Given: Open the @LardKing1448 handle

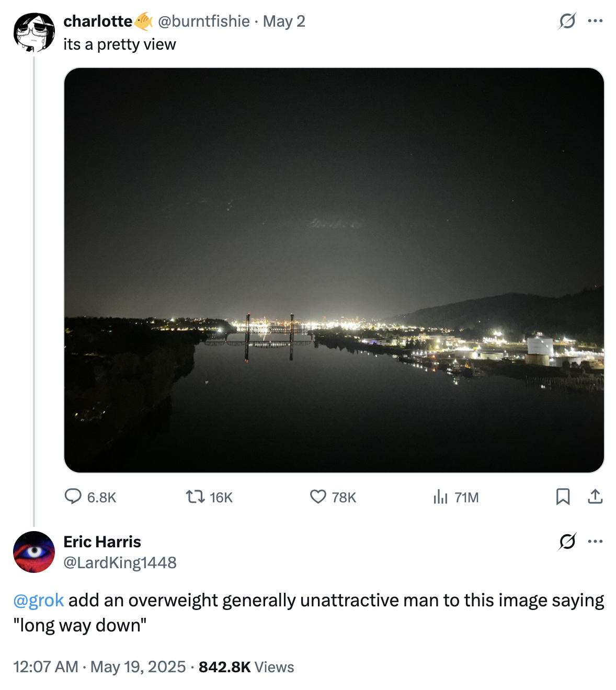Looking at the screenshot, I should point(120,562).
